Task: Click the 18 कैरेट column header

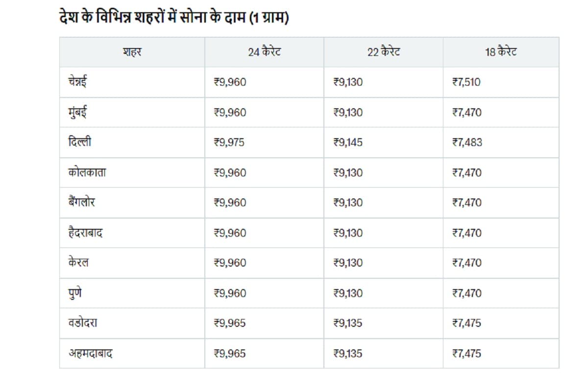Action: [501, 52]
